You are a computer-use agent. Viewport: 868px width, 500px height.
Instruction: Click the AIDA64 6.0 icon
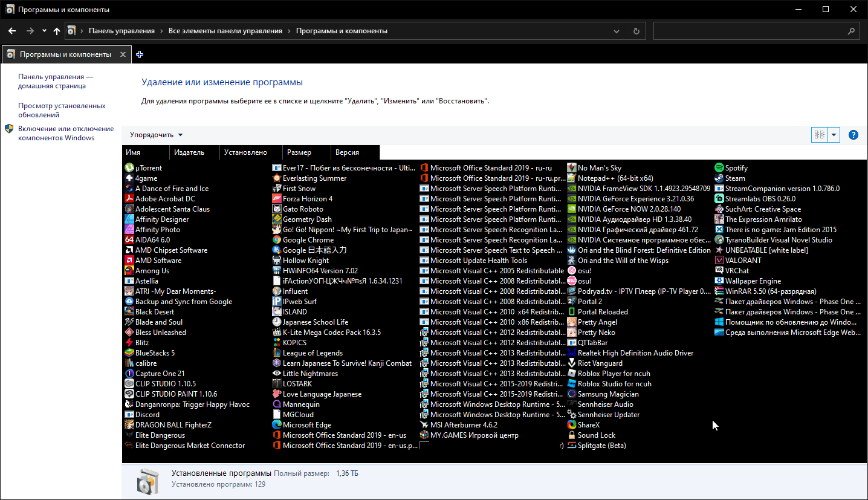click(x=129, y=240)
